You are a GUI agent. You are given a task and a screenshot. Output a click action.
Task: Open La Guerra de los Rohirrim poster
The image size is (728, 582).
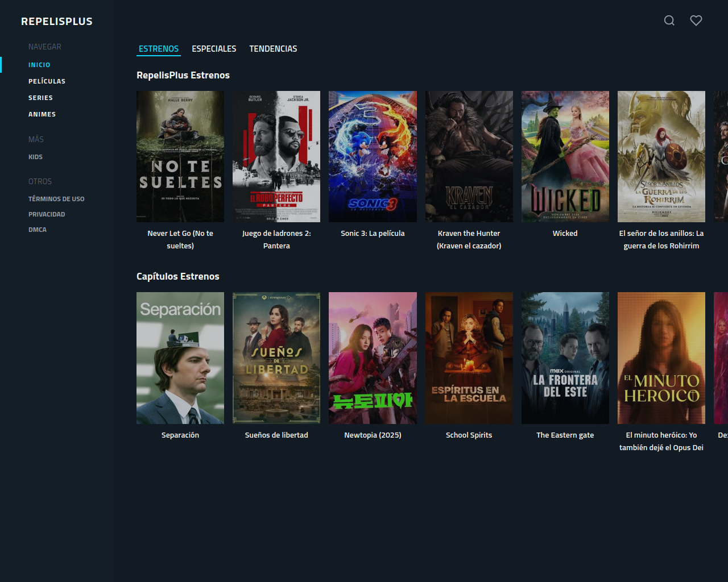pyautogui.click(x=661, y=156)
